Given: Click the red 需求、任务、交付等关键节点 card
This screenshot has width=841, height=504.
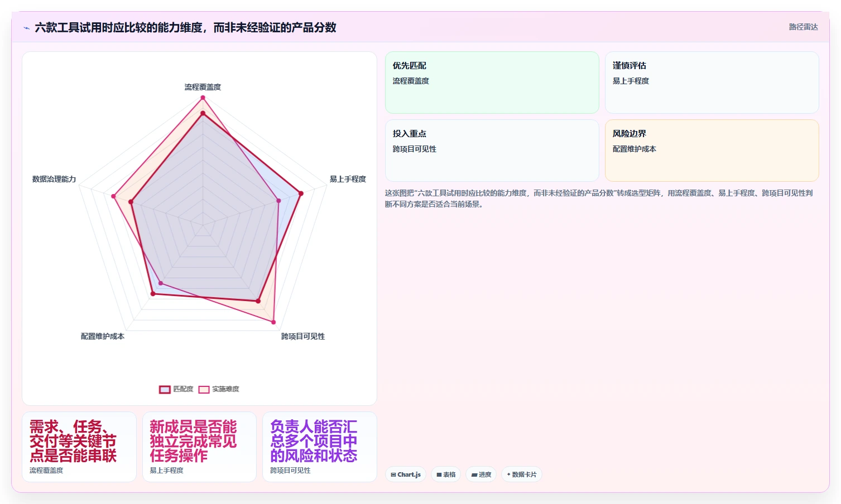Looking at the screenshot, I should [79, 447].
